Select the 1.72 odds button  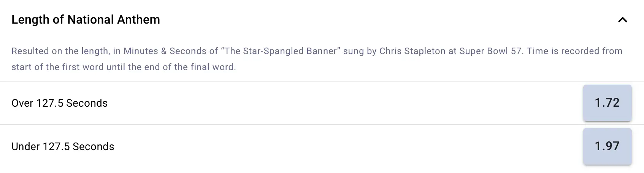(607, 103)
